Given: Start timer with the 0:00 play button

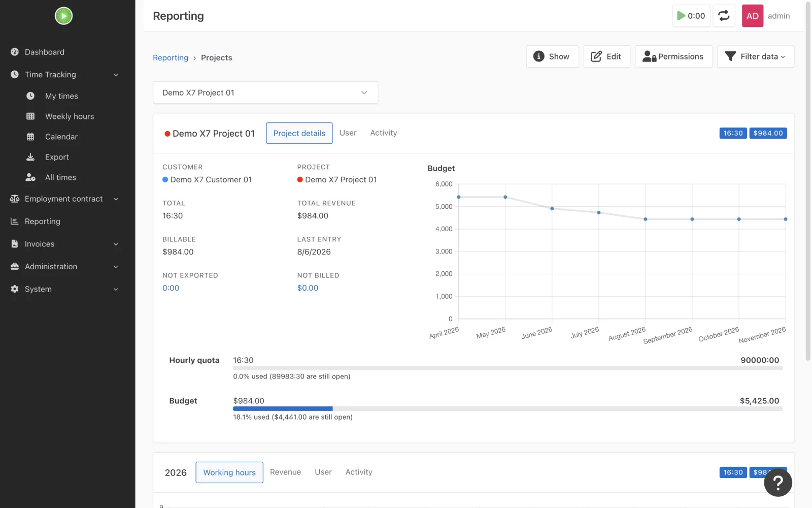Looking at the screenshot, I should [x=691, y=16].
